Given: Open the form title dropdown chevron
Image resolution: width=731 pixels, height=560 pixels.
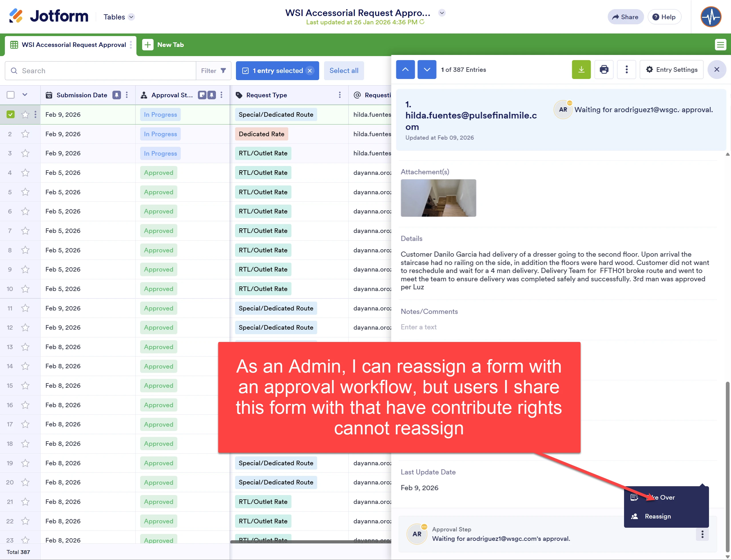Looking at the screenshot, I should point(442,13).
